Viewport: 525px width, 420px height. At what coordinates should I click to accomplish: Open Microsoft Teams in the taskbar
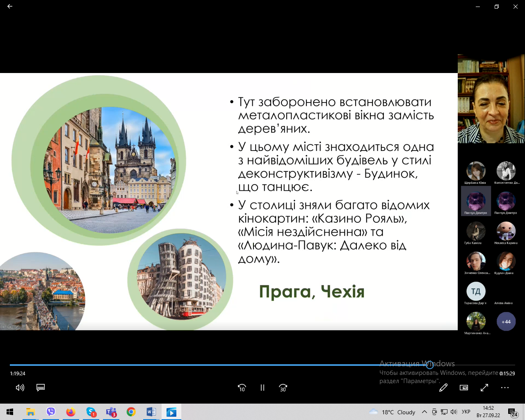point(111,412)
